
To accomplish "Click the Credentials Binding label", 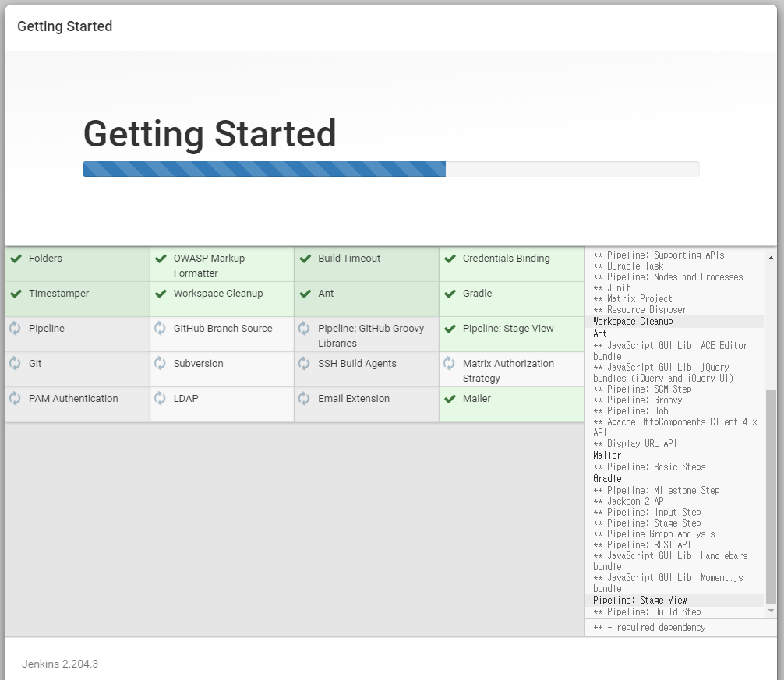I will click(507, 259).
